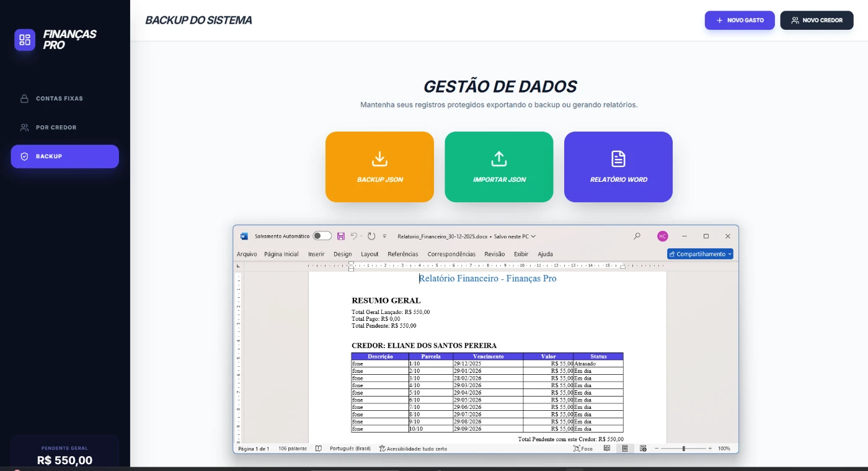
Task: Expand the Compartilhamento dropdown
Action: [x=700, y=254]
